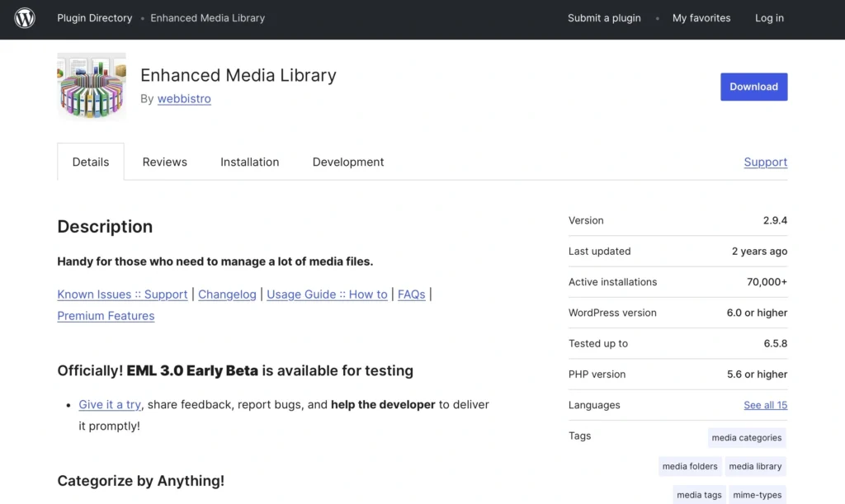
Task: Select the media categories tag
Action: tap(746, 438)
